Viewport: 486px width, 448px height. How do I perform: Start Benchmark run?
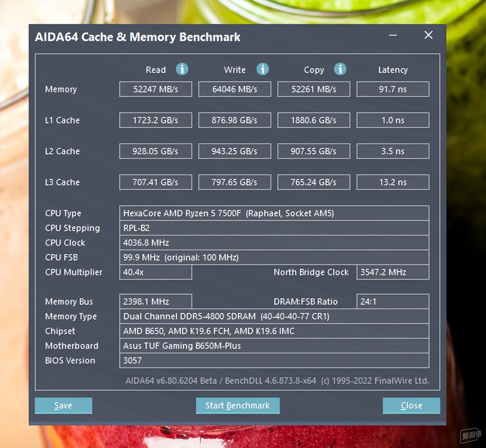[x=238, y=405]
